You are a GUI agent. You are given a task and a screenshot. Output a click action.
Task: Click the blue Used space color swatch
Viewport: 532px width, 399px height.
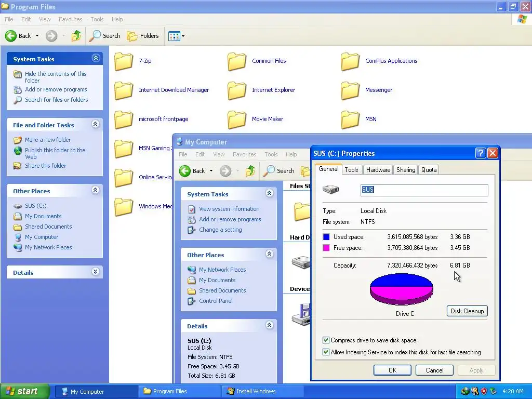(326, 237)
